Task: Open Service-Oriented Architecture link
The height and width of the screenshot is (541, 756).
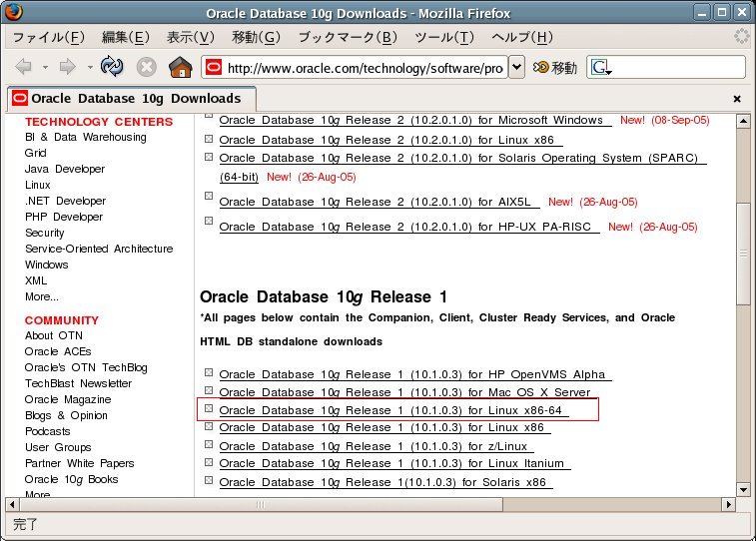Action: [x=99, y=249]
